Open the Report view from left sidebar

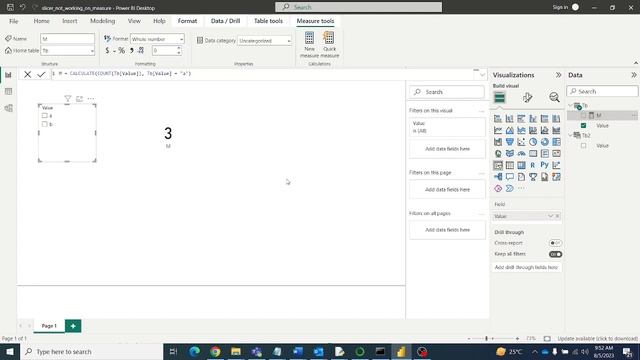[8, 75]
